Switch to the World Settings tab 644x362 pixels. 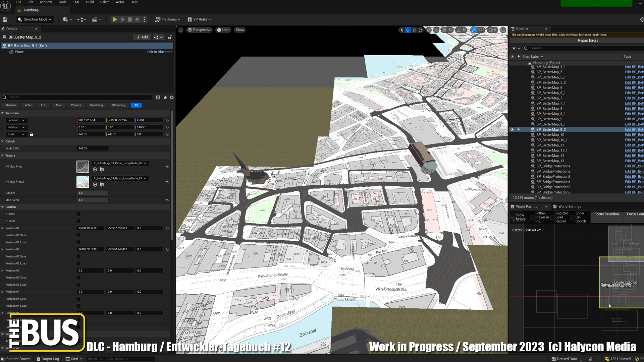(569, 206)
